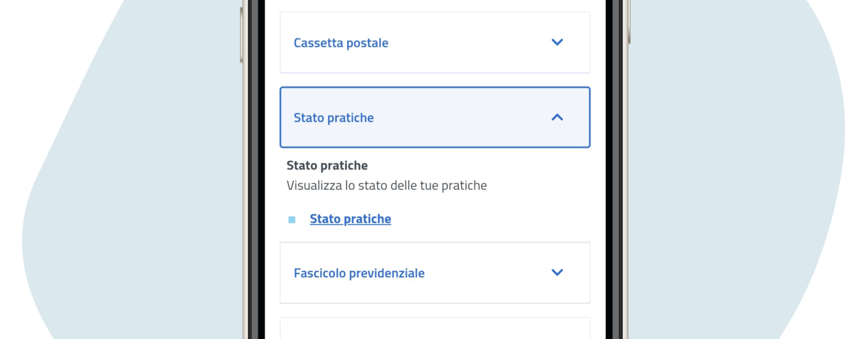Open the underlined Stato pratiche link
Viewport: 868px width, 339px height.
click(350, 219)
